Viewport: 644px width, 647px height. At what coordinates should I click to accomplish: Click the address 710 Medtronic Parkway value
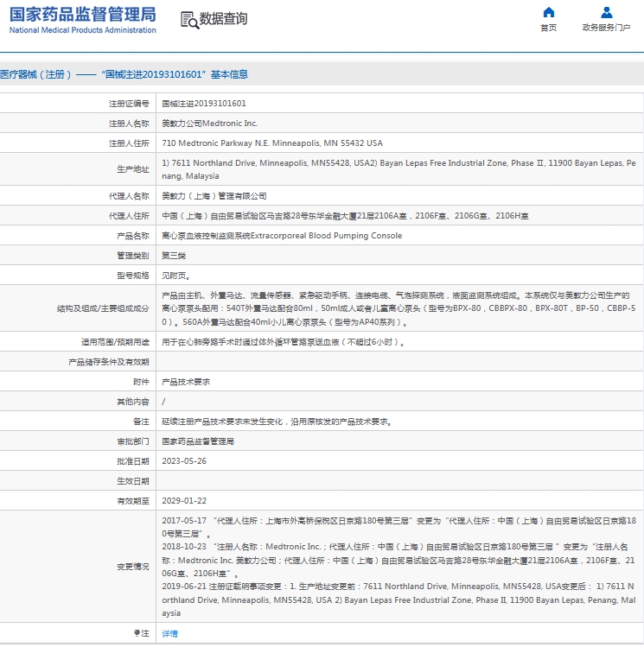[272, 143]
